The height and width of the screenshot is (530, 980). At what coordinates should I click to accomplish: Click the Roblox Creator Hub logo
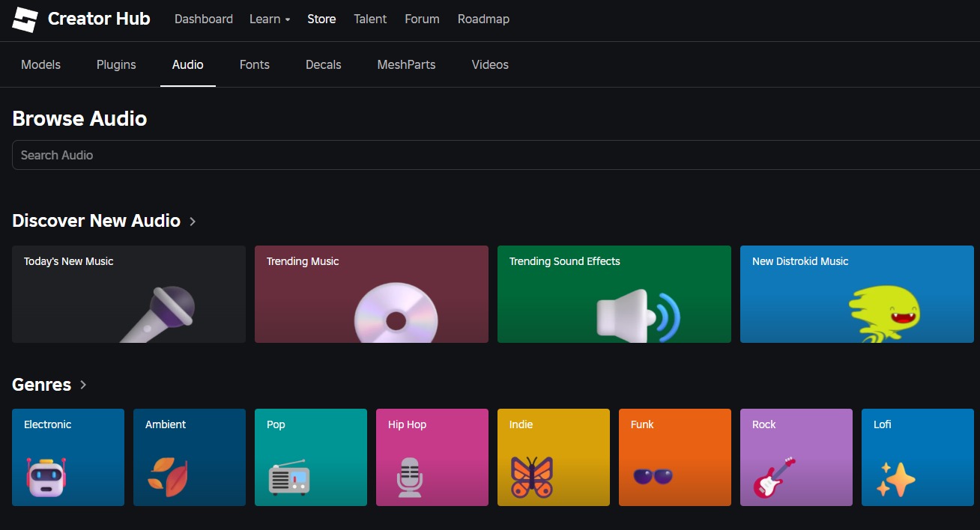point(25,19)
